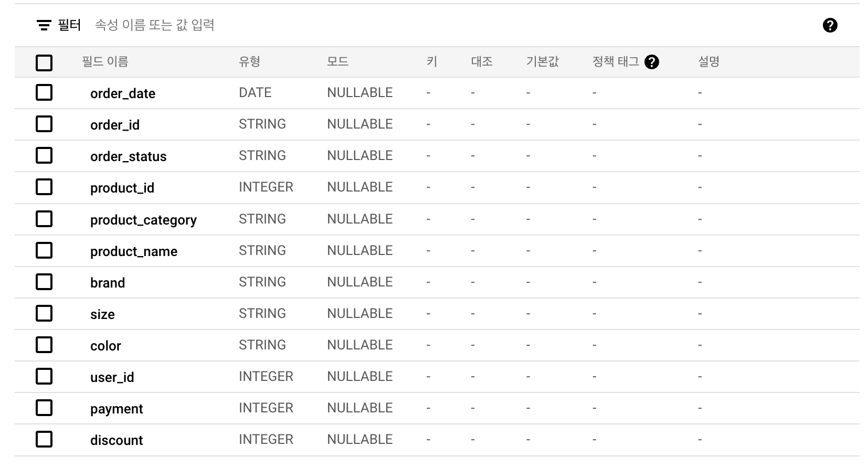
Task: Check the brand field checkbox
Action: point(44,282)
